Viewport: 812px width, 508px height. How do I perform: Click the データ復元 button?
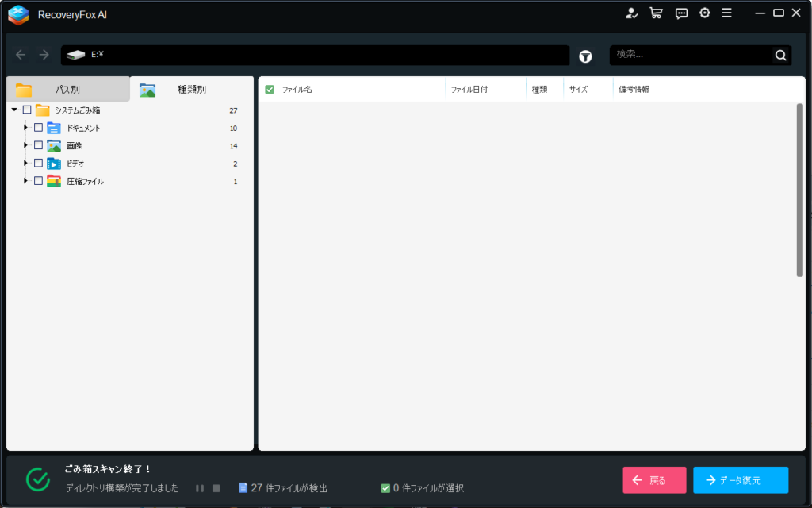click(x=740, y=480)
